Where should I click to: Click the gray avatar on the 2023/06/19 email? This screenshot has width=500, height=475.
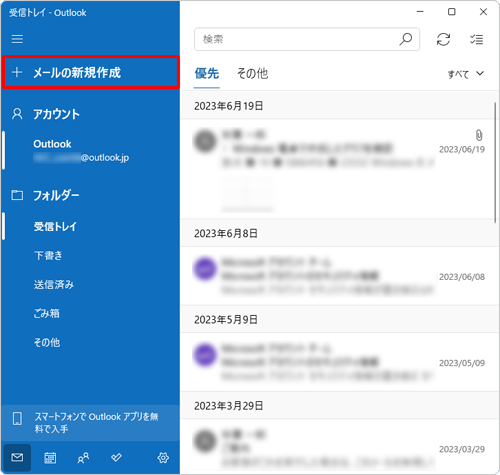click(205, 141)
